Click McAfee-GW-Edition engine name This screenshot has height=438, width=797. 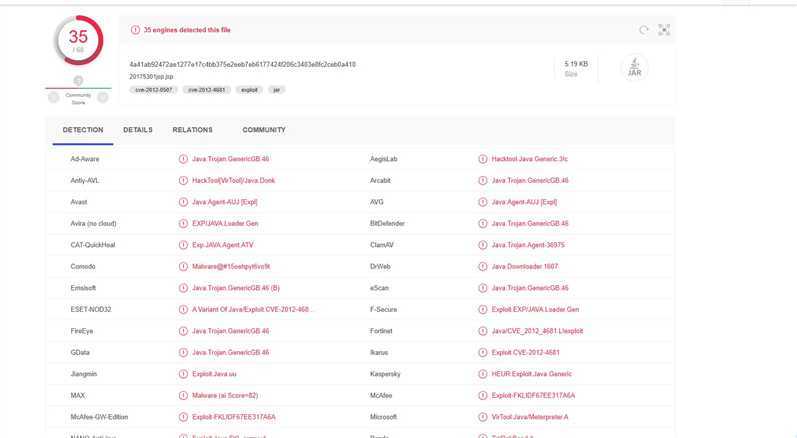(99, 417)
